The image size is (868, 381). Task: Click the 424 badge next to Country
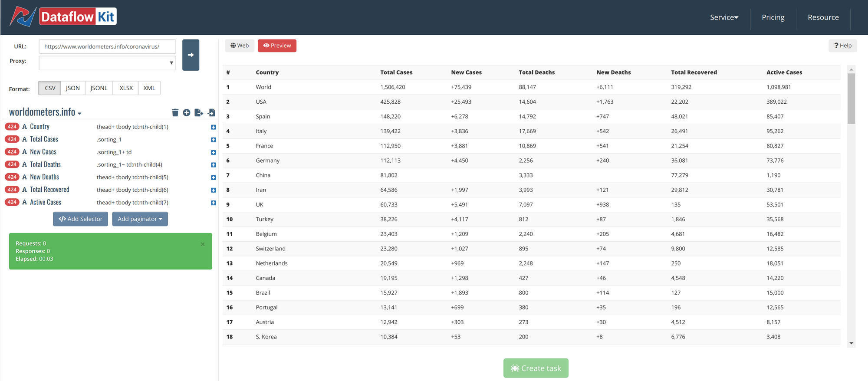coord(12,127)
